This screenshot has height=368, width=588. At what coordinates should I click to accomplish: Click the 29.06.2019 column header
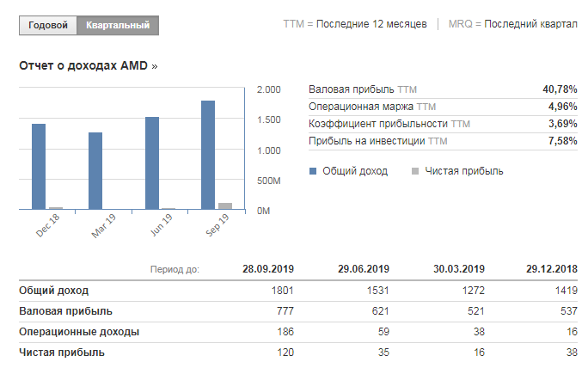pos(364,269)
